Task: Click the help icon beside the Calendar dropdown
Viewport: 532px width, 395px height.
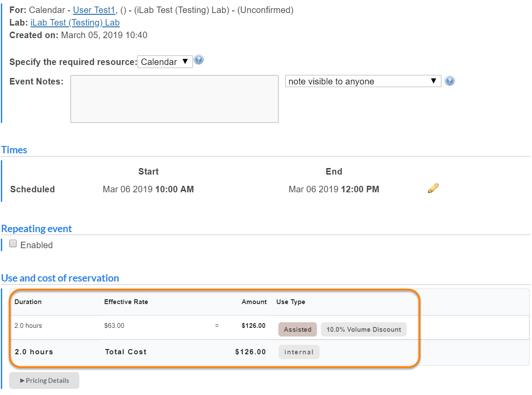Action: click(x=199, y=60)
